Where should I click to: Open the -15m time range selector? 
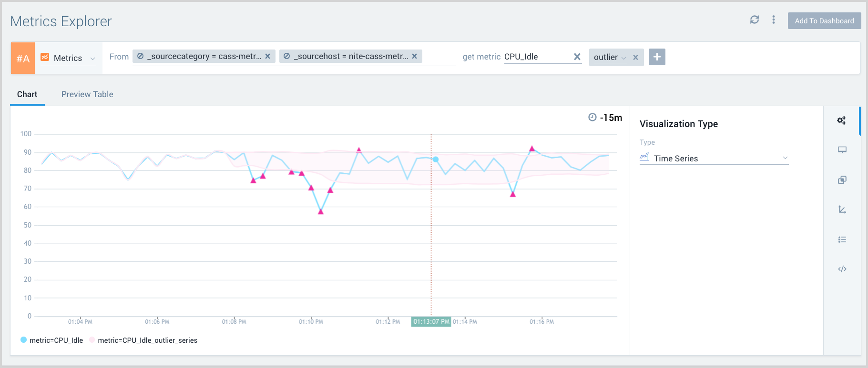(x=605, y=118)
